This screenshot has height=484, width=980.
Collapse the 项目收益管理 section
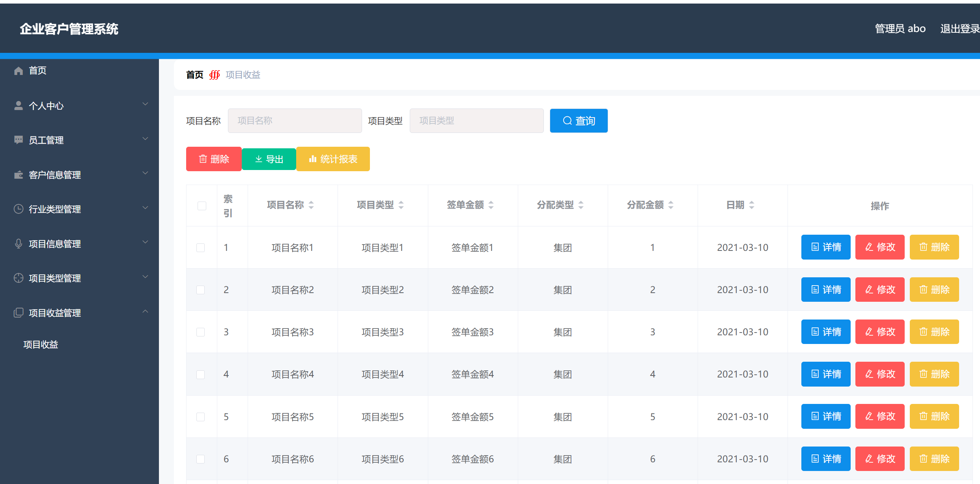[146, 311]
